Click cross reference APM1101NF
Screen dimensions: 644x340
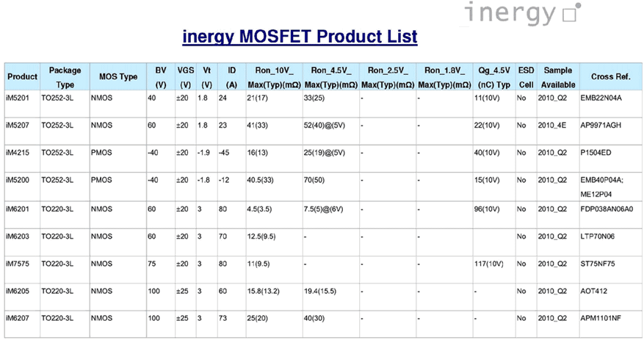click(x=601, y=318)
